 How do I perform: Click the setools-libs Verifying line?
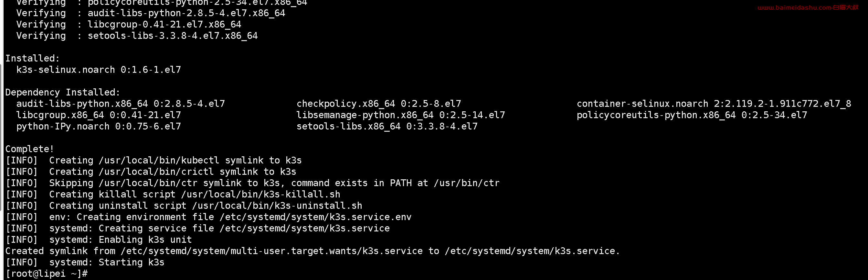[x=137, y=36]
